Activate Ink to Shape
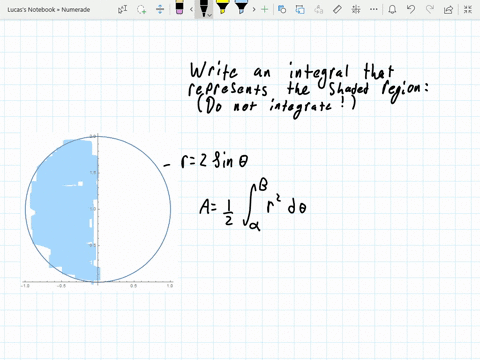The image size is (480, 360). pos(300,9)
